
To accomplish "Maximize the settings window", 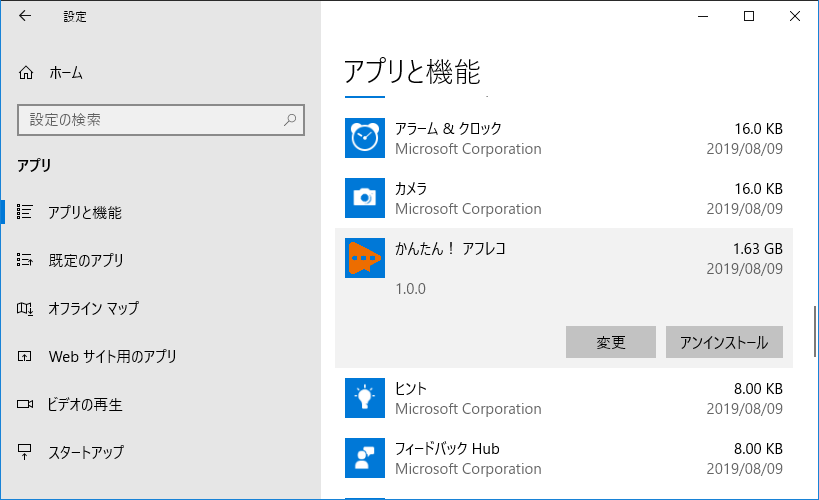I will (749, 16).
